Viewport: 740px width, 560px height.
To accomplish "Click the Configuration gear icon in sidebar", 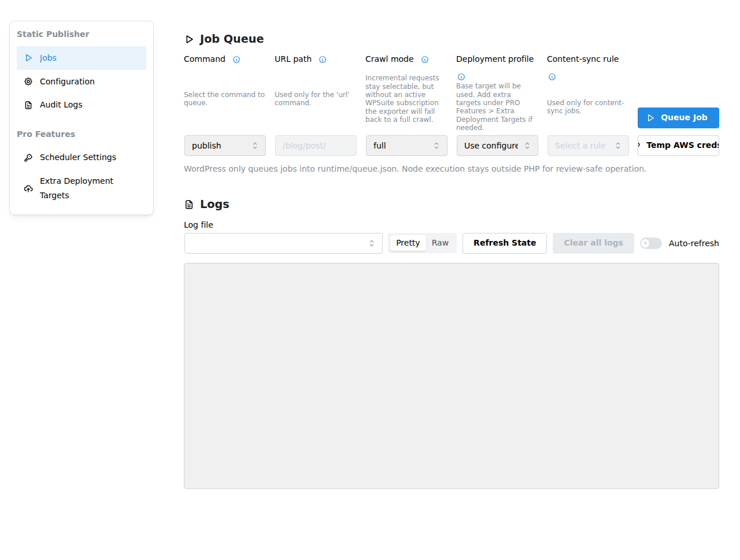I will pyautogui.click(x=28, y=81).
